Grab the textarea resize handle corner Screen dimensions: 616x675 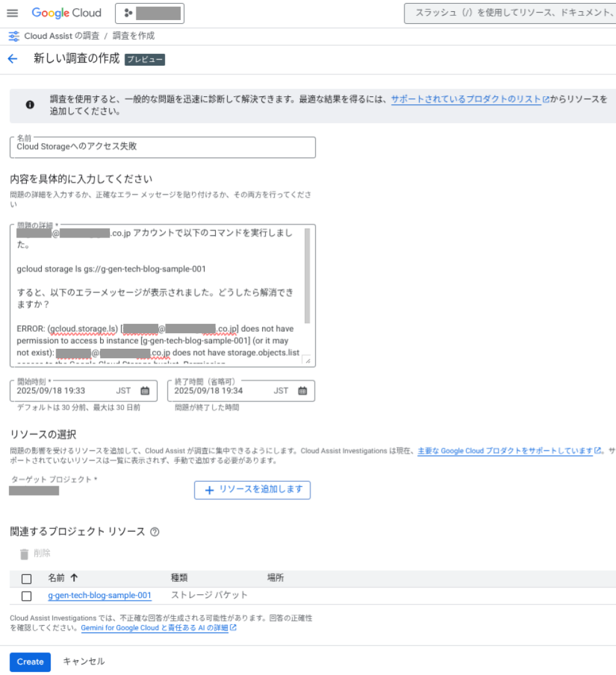(307, 361)
